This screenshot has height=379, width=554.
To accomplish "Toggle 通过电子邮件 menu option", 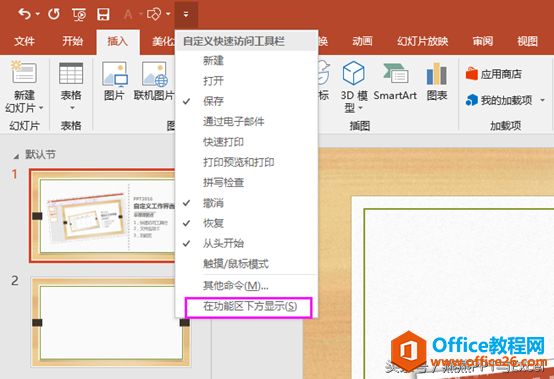I will pos(247,122).
